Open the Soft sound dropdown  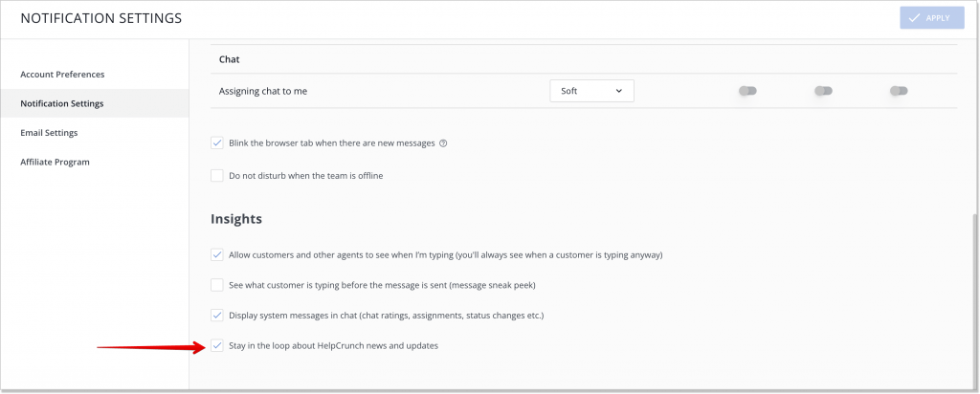coord(591,91)
